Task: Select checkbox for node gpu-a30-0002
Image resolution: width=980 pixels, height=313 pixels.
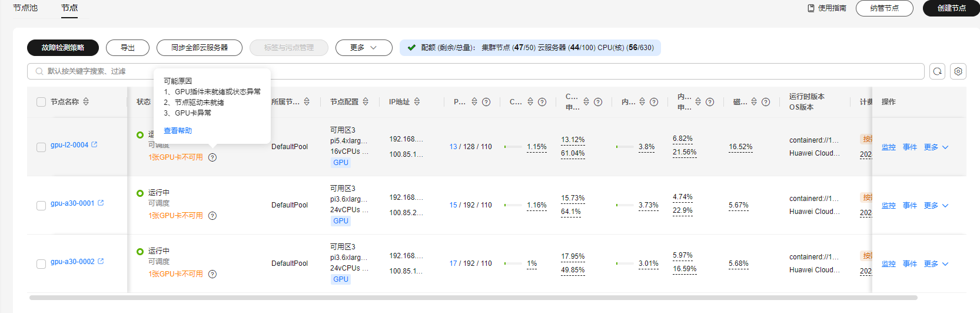Action: click(41, 263)
